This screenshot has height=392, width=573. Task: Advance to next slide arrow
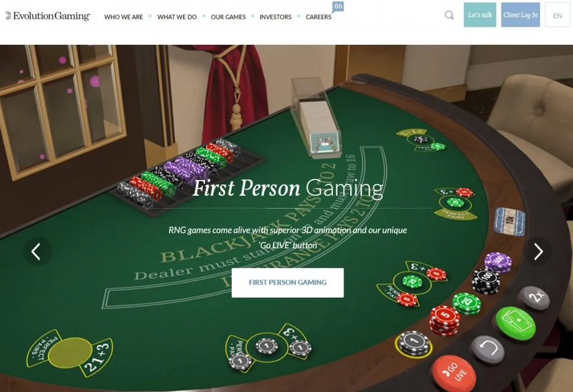click(538, 251)
